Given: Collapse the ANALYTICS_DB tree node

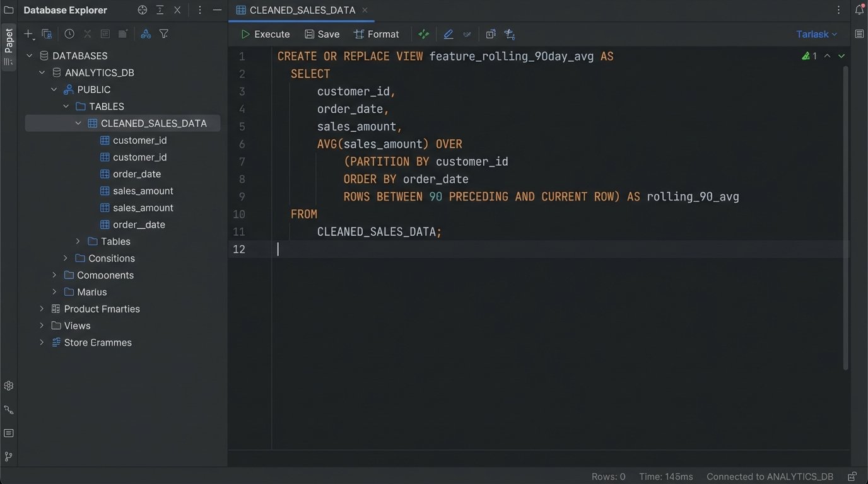Looking at the screenshot, I should pyautogui.click(x=42, y=72).
